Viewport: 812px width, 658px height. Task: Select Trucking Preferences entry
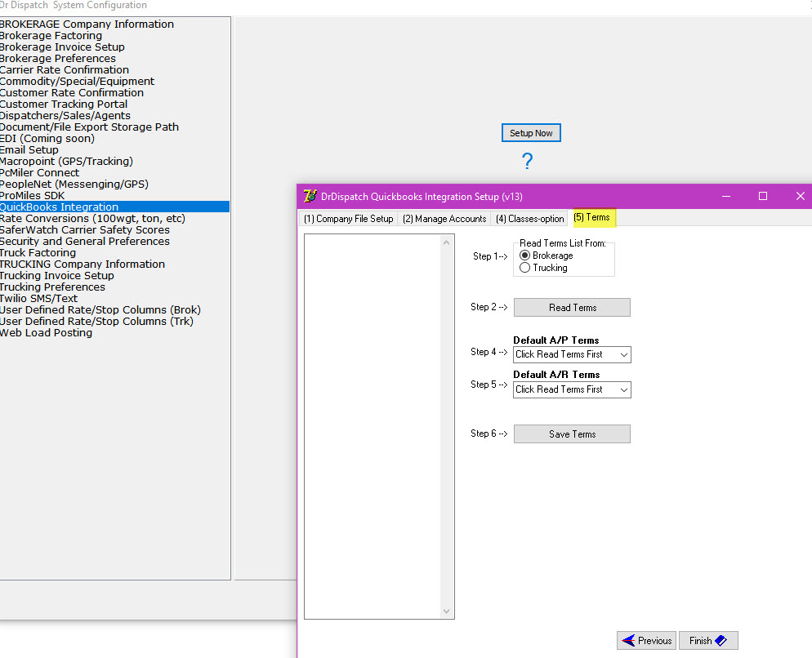tap(52, 287)
